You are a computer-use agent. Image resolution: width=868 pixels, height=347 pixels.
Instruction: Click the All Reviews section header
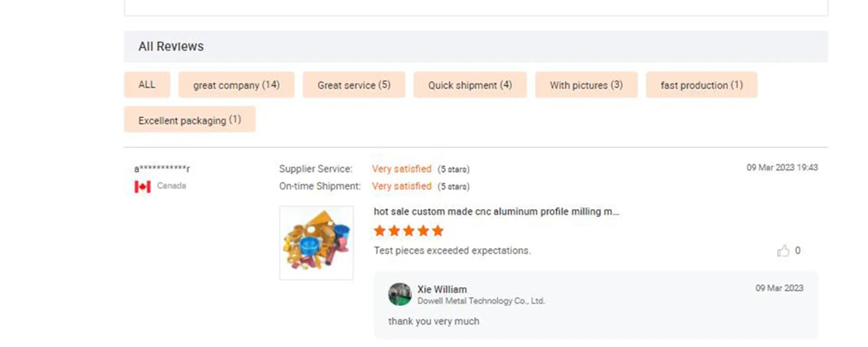pos(171,46)
